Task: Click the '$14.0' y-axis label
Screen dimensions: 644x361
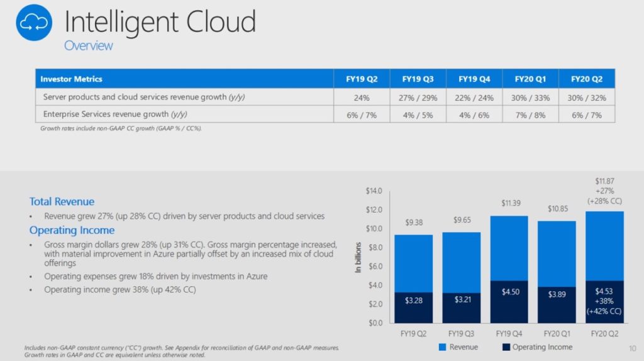Action: click(374, 191)
